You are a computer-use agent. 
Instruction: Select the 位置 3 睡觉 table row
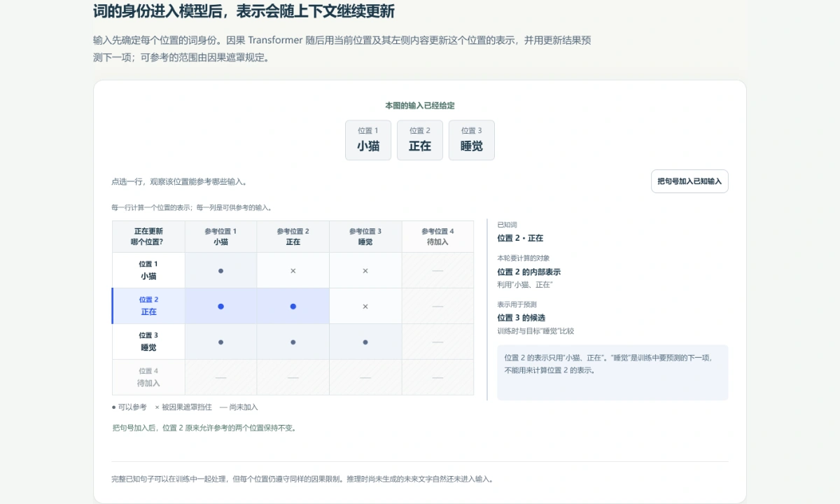[293, 342]
